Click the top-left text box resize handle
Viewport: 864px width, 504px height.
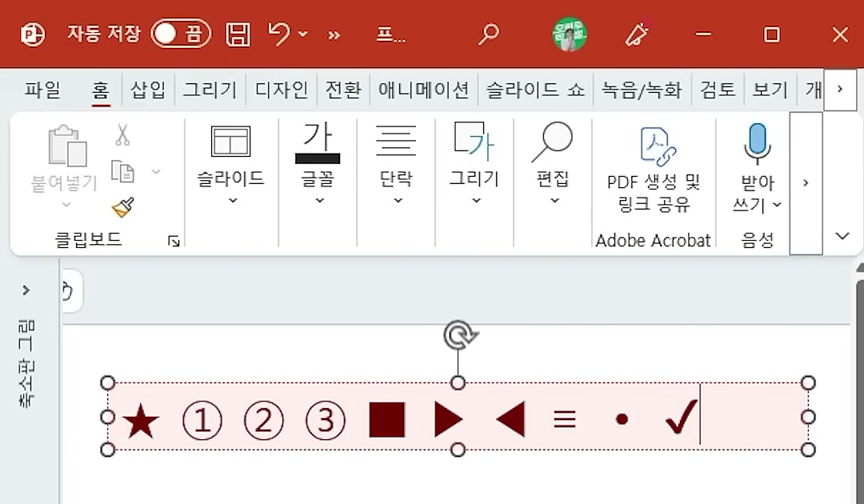(x=108, y=383)
